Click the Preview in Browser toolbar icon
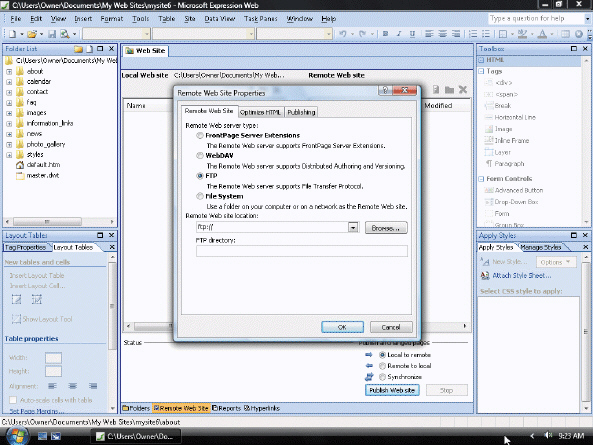 pyautogui.click(x=65, y=34)
